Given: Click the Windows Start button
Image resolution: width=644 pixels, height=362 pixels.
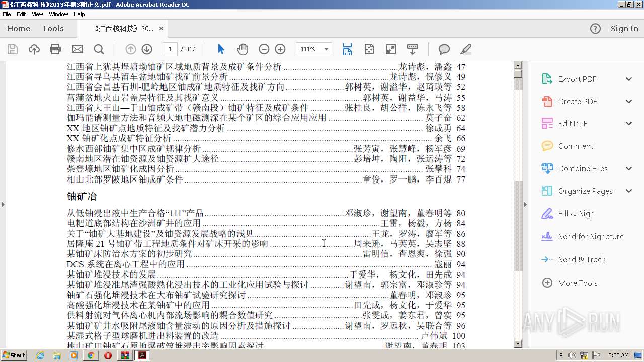Looking at the screenshot, I should click(14, 355).
